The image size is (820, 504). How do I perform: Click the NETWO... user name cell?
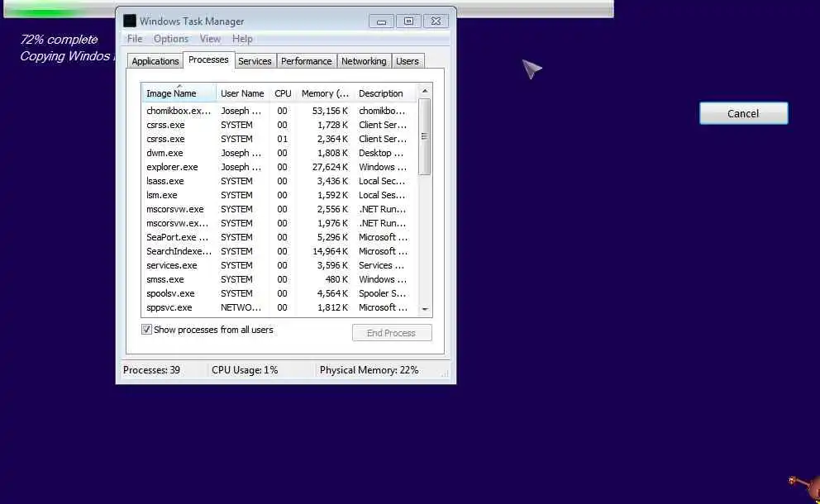241,307
